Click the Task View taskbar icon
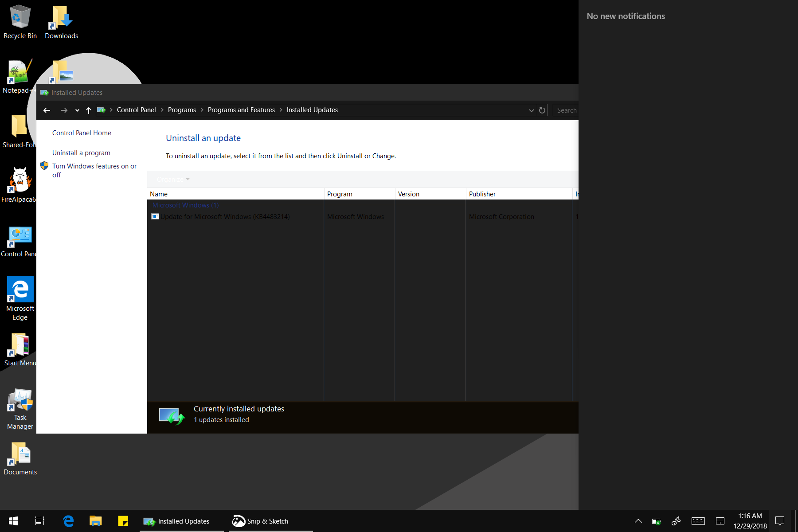 [40, 521]
